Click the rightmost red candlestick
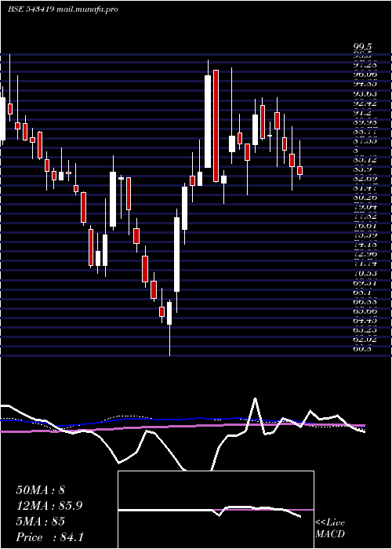The width and height of the screenshot is (392, 549). [x=299, y=170]
